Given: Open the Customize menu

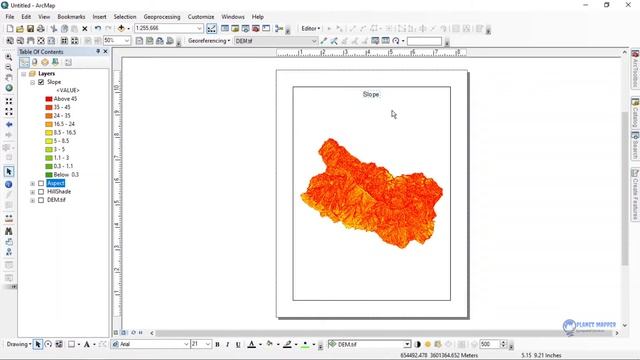Looking at the screenshot, I should pyautogui.click(x=201, y=17).
